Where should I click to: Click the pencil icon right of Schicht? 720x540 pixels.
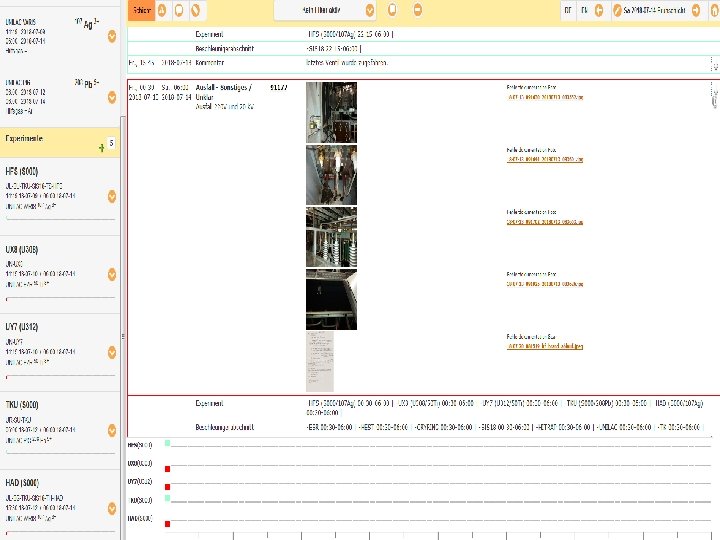coord(196,10)
